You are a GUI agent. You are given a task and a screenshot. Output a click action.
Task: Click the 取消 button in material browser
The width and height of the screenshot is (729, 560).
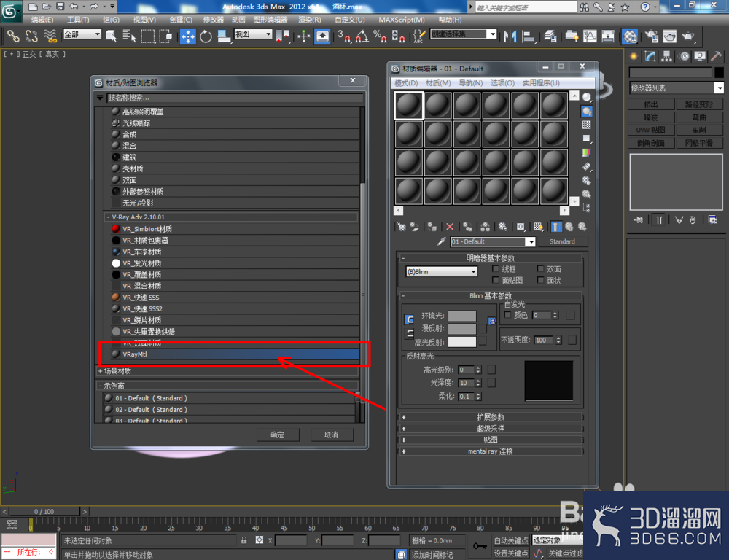tap(332, 435)
